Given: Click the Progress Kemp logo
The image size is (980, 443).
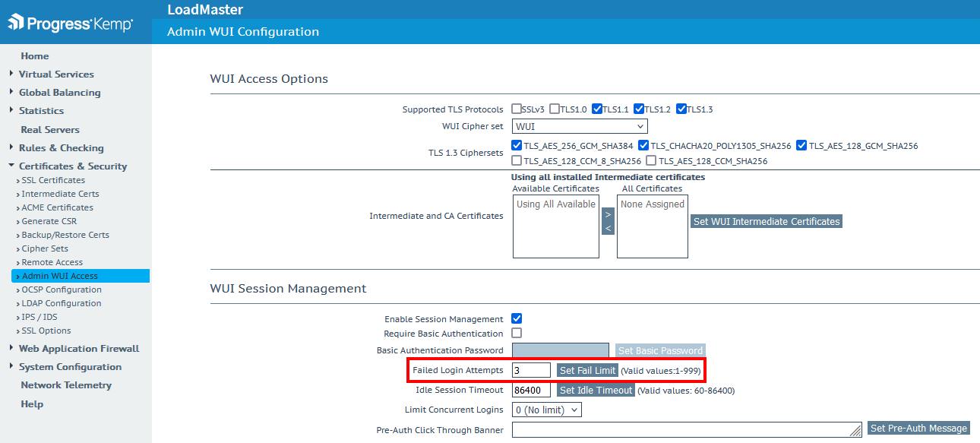Looking at the screenshot, I should tap(70, 23).
